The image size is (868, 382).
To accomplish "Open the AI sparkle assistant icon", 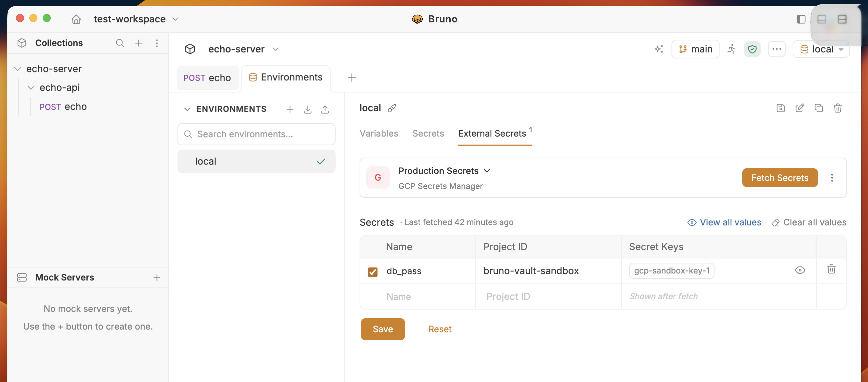I will (x=659, y=49).
